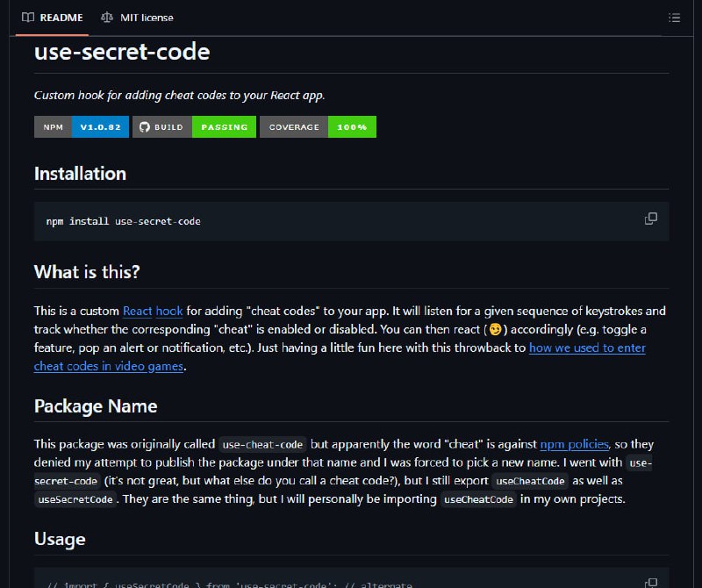
Task: Click the Custom hook italic description
Action: [x=180, y=96]
